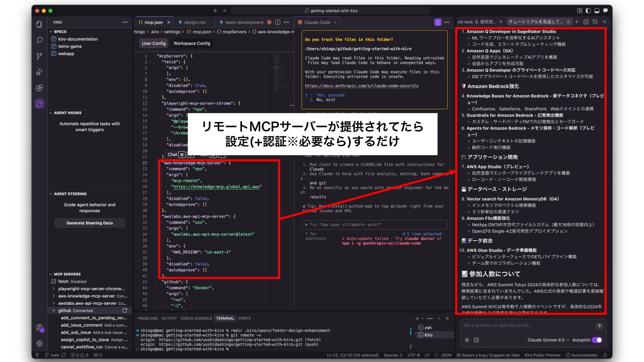This screenshot has width=644, height=362.
Task: Click the chat bubble icon in title bar
Action: [x=605, y=11]
